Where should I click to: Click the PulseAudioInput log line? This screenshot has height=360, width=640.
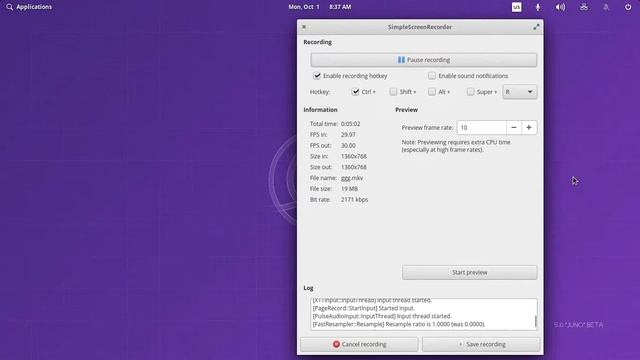(x=382, y=316)
